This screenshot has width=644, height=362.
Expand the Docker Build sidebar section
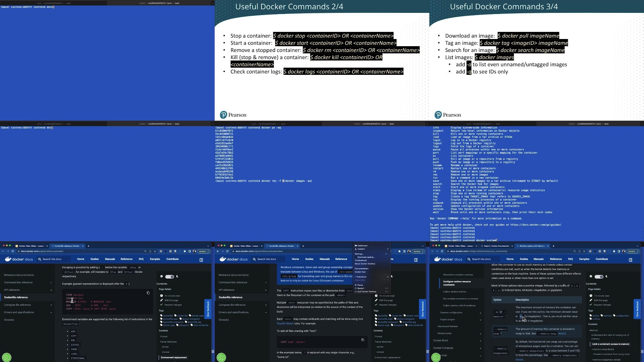pyautogui.click(x=480, y=341)
